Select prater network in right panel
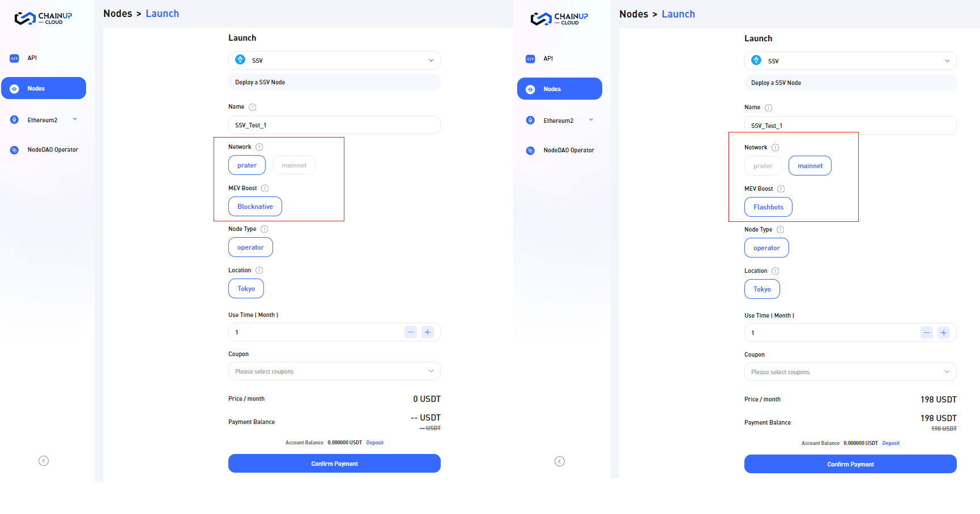This screenshot has height=514, width=980. [x=763, y=166]
